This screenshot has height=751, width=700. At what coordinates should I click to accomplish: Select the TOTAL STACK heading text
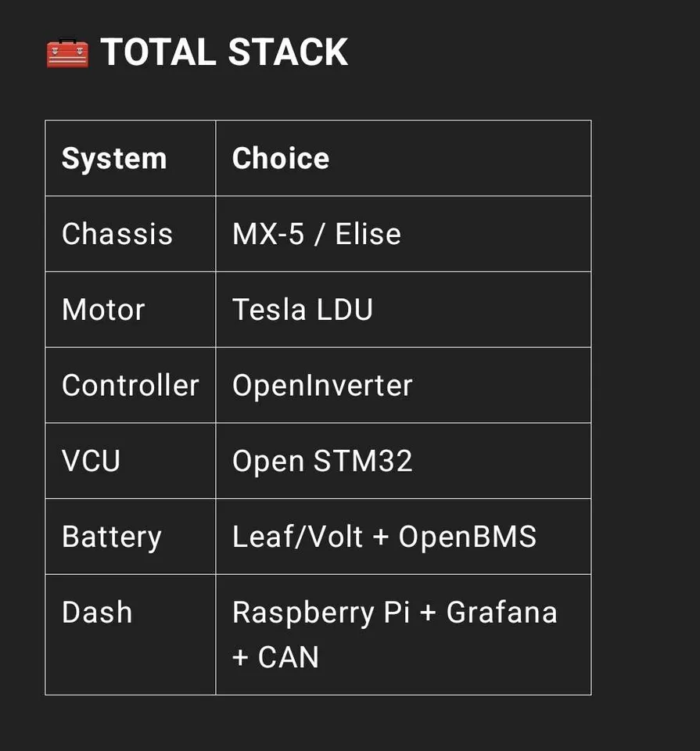[224, 52]
